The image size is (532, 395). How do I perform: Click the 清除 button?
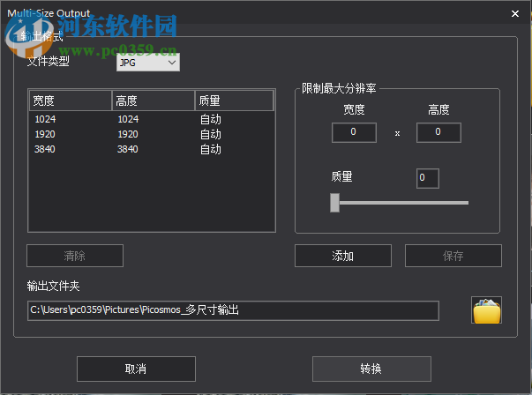[75, 256]
